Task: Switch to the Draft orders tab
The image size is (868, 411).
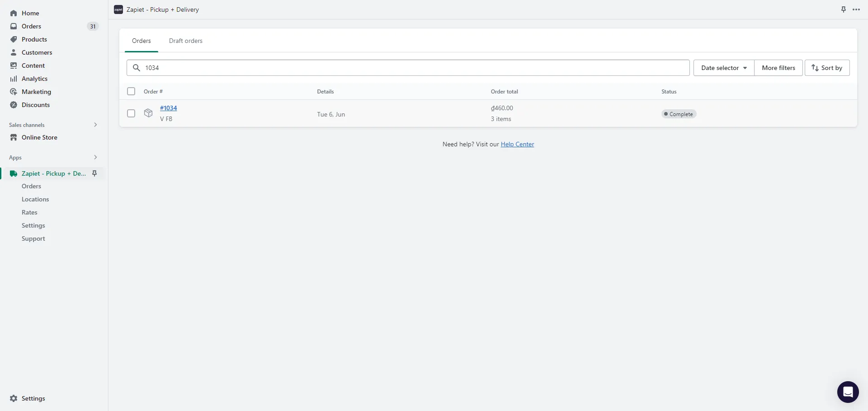Action: coord(186,41)
